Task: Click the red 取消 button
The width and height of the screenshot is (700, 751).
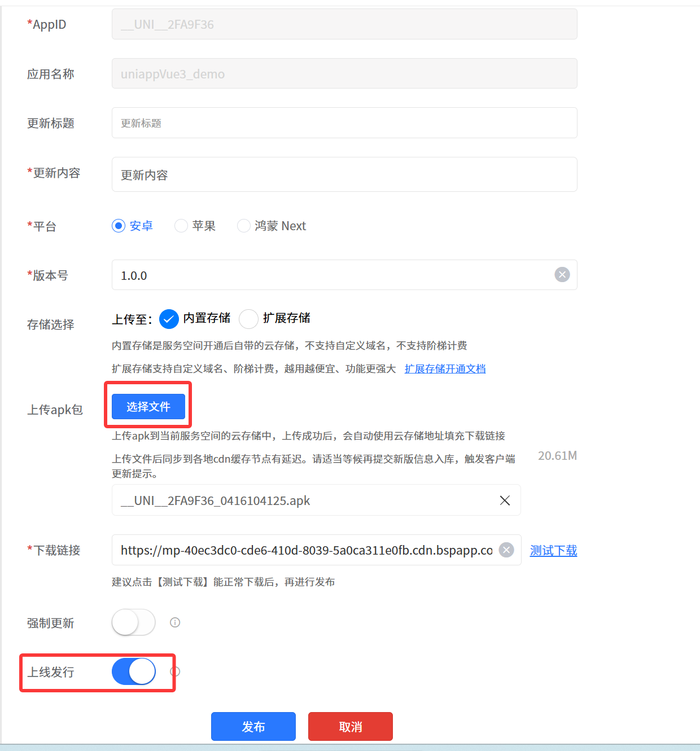Action: click(351, 727)
